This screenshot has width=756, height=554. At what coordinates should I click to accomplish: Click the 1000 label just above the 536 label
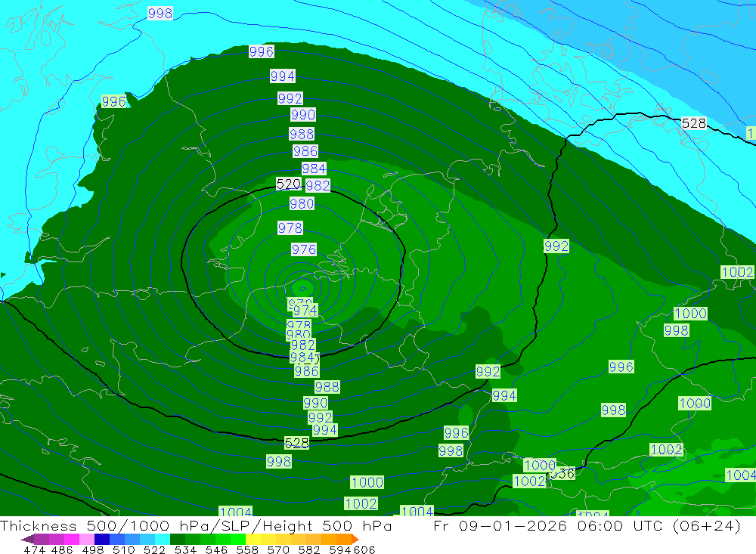pos(540,465)
